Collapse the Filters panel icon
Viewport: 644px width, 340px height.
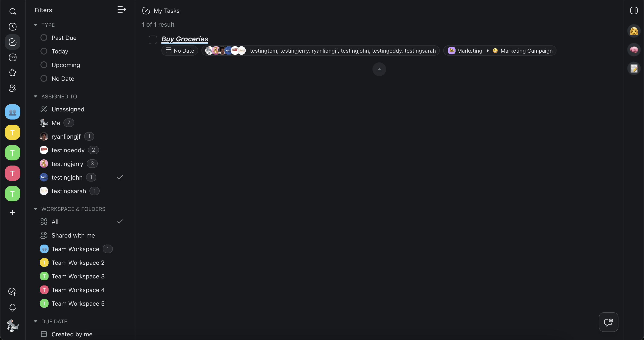click(x=122, y=10)
